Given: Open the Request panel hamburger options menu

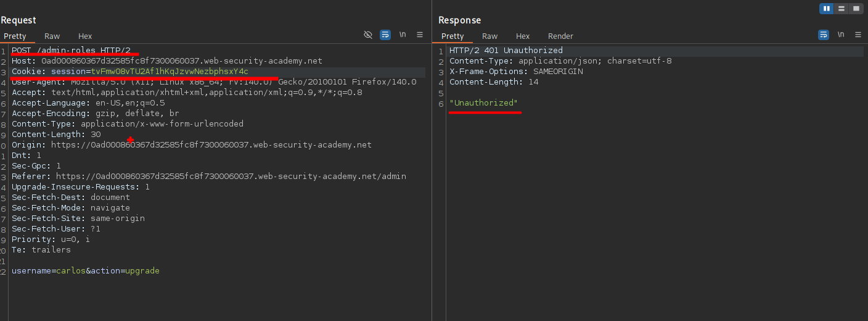Looking at the screenshot, I should [420, 35].
